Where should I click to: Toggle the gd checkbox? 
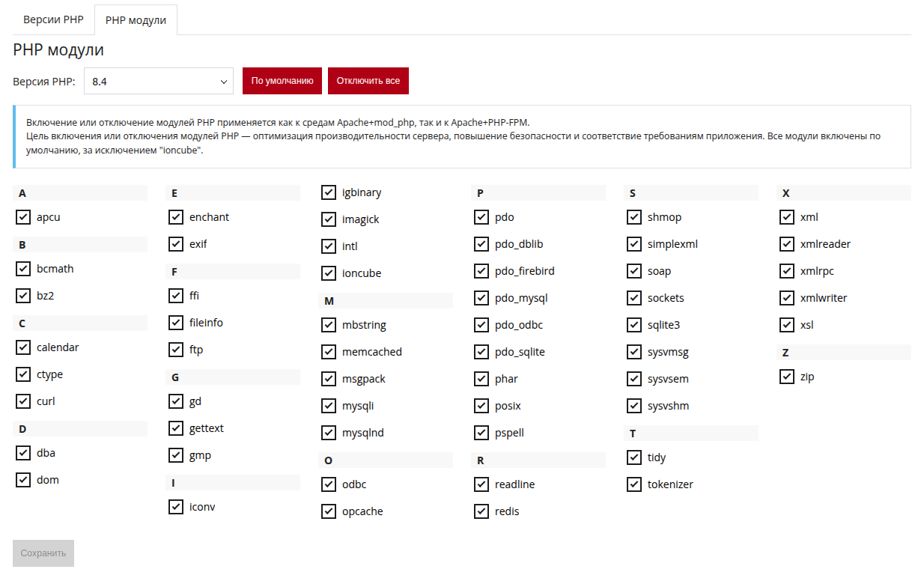[176, 401]
